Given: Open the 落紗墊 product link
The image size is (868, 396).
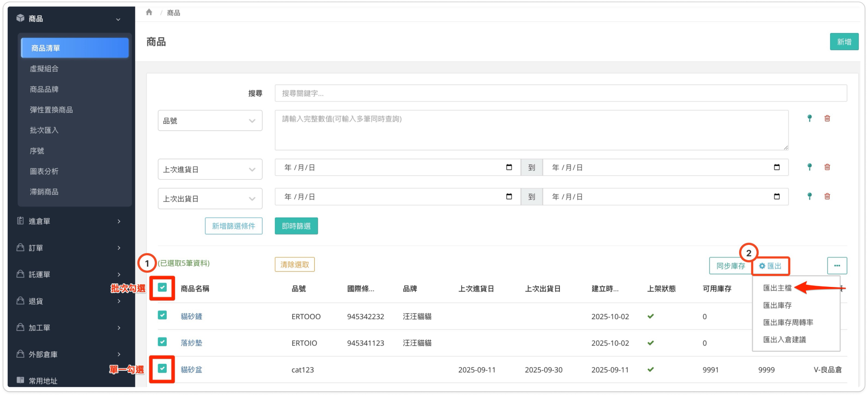Looking at the screenshot, I should click(x=191, y=343).
